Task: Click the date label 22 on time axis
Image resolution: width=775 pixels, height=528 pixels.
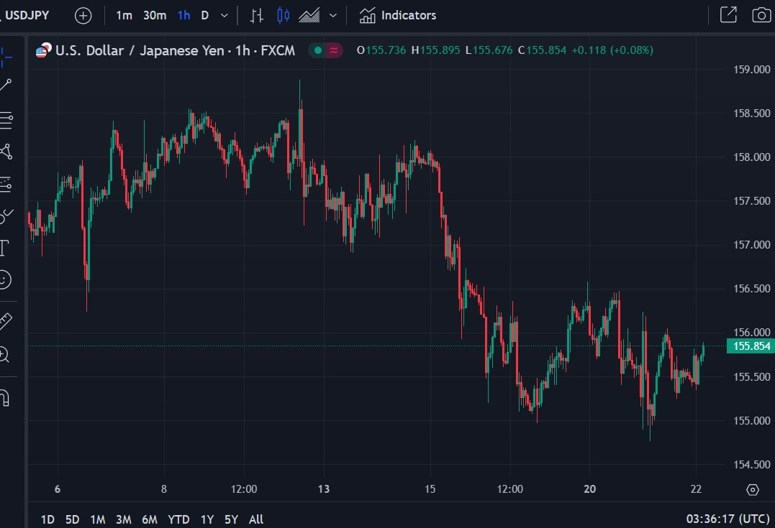Action: [696, 489]
